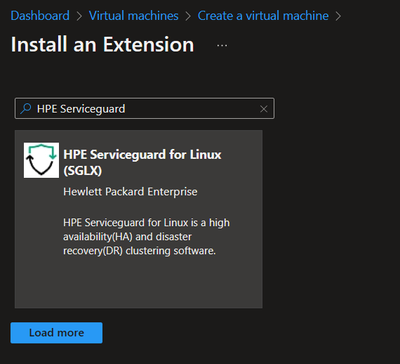This screenshot has height=364, width=400.
Task: Clear the HPE Serviceguard search text
Action: pos(264,109)
